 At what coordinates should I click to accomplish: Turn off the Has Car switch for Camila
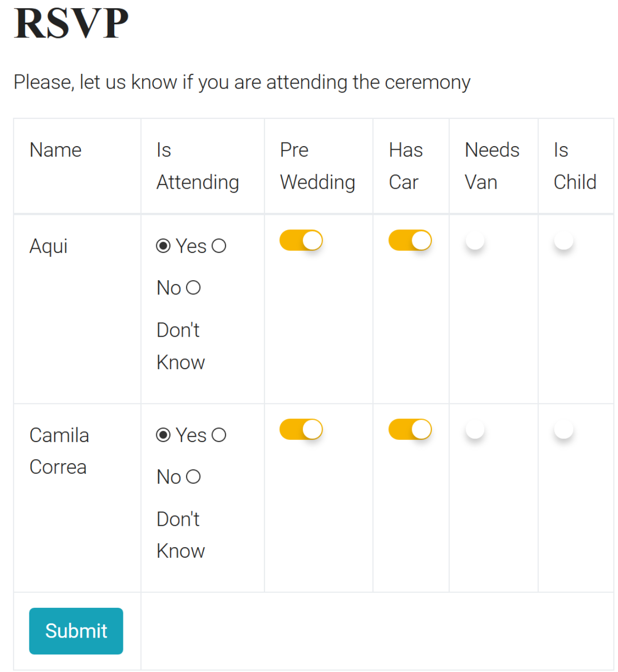[x=410, y=428]
